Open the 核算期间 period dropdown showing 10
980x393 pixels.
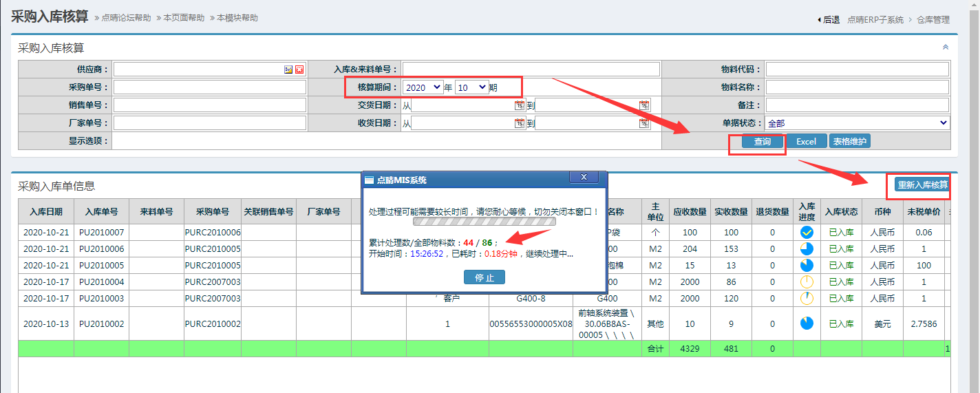pos(471,87)
